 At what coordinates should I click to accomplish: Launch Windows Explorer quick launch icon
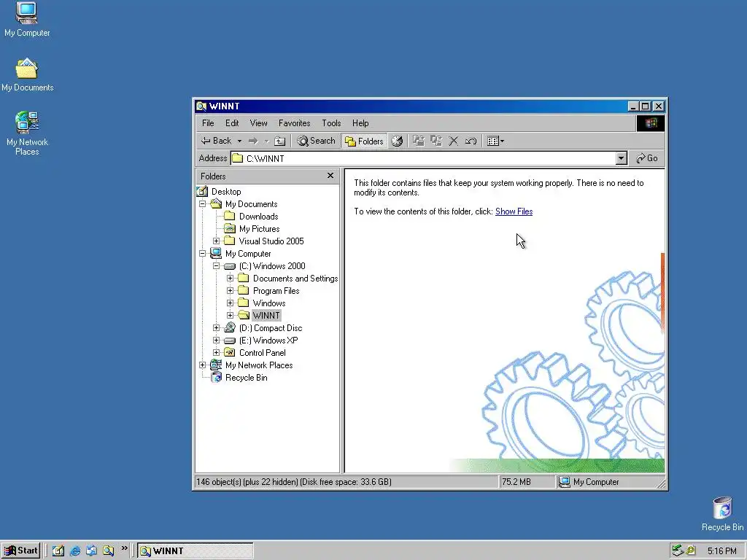point(108,551)
